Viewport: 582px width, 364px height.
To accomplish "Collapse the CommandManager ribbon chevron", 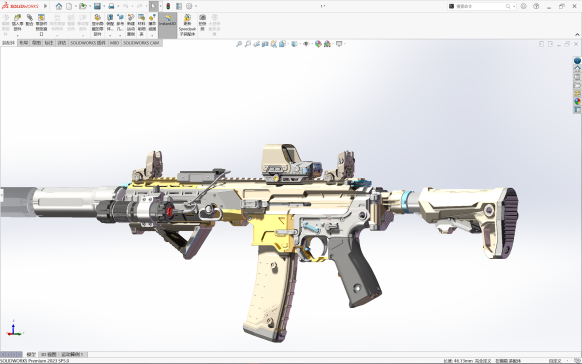I will (577, 35).
